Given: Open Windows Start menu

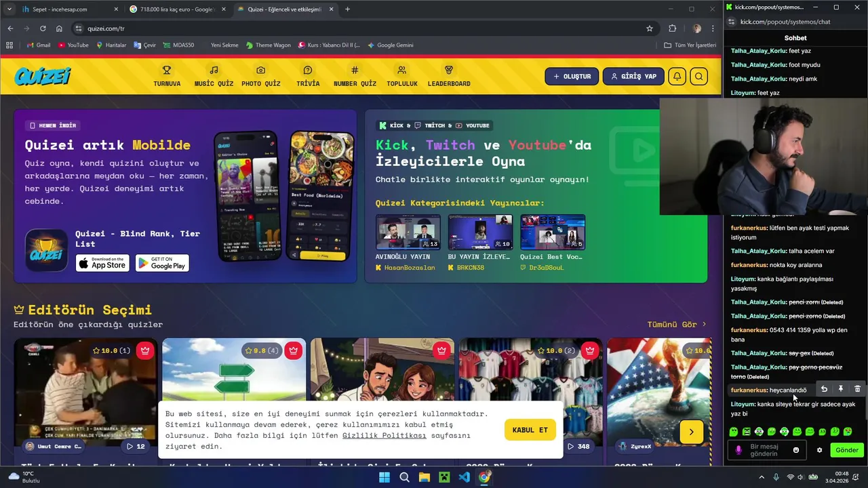Looking at the screenshot, I should 384,477.
